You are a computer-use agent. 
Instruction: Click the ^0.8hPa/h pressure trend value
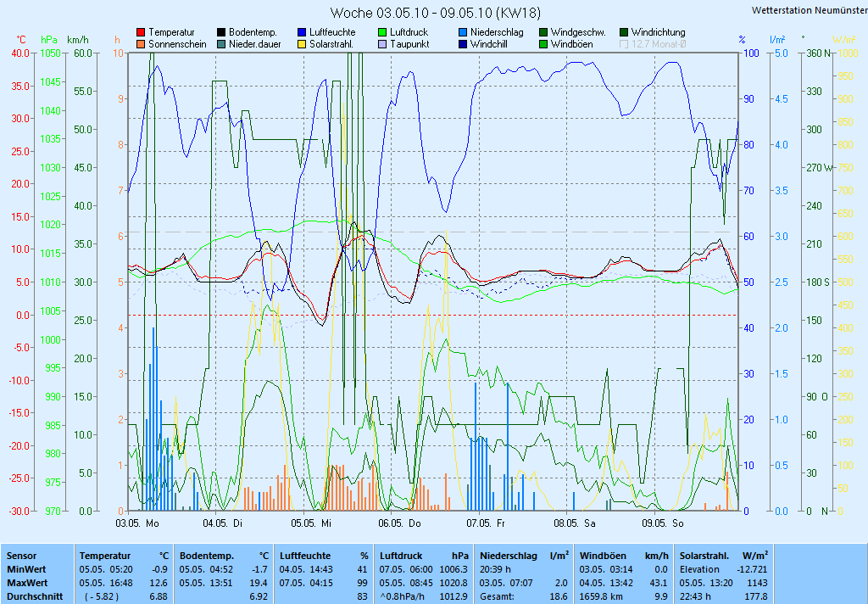403,597
